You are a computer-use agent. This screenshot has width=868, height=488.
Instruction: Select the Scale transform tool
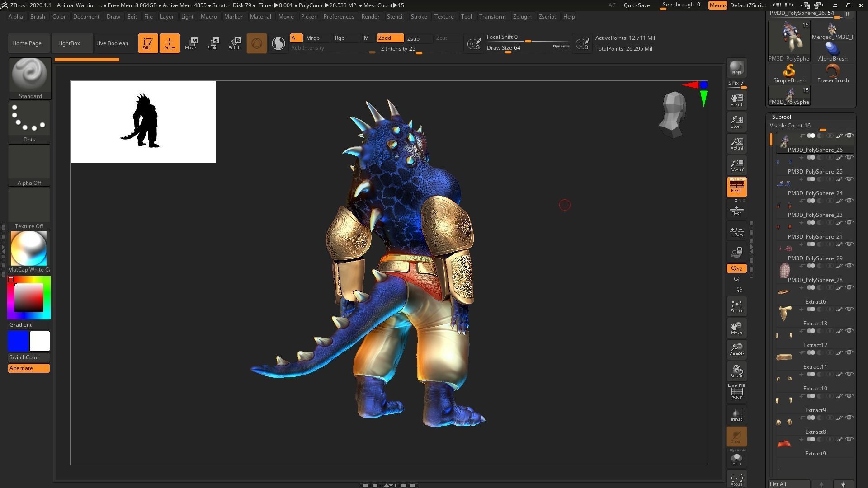click(212, 43)
